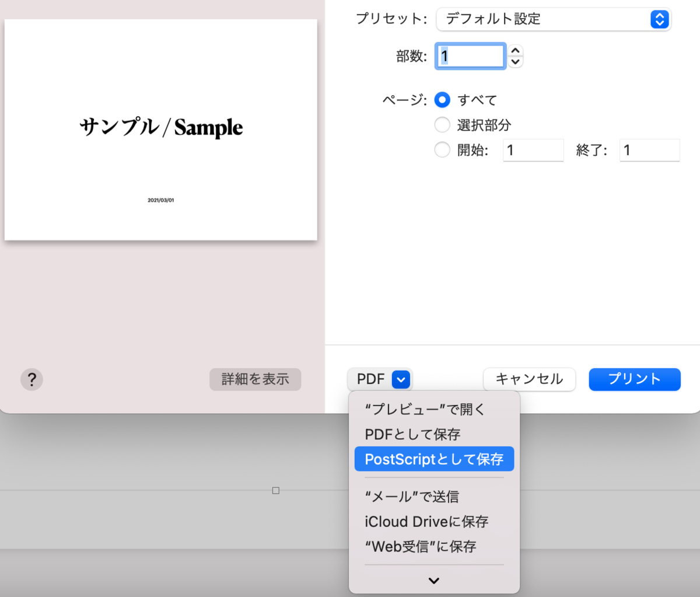Select "メール"で送信 option

[x=412, y=497]
